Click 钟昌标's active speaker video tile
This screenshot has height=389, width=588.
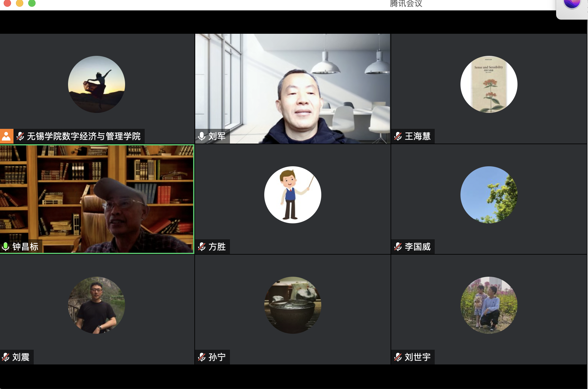(97, 196)
